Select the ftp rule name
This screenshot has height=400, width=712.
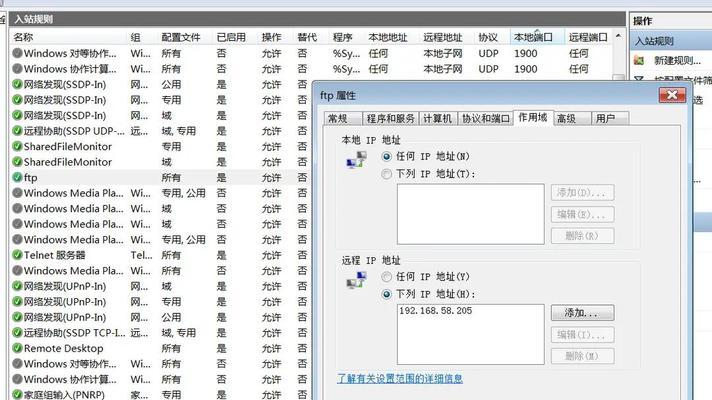tap(30, 178)
